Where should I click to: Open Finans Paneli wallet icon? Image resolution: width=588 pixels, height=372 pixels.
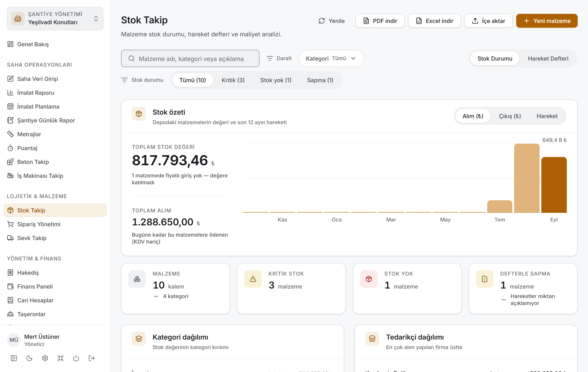tap(10, 287)
